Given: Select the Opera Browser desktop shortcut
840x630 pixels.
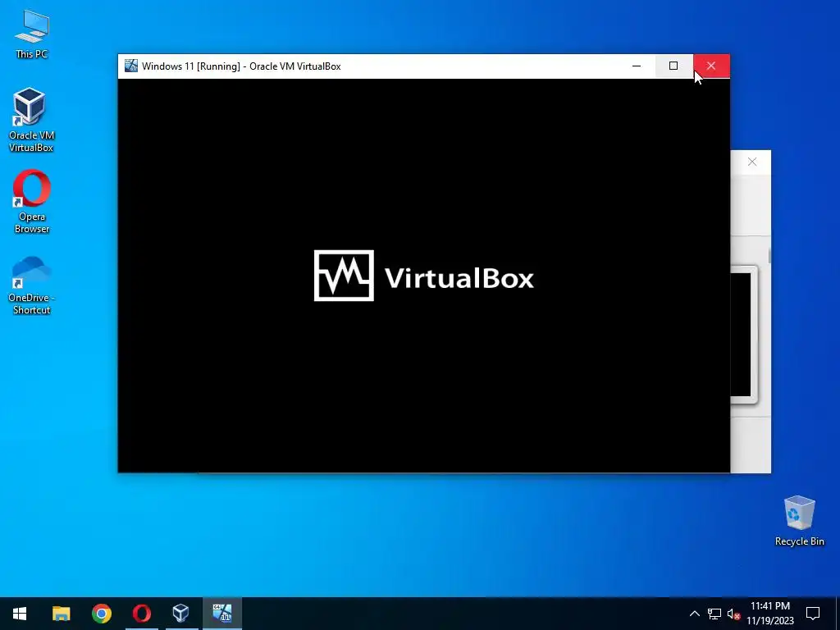Looking at the screenshot, I should [32, 202].
